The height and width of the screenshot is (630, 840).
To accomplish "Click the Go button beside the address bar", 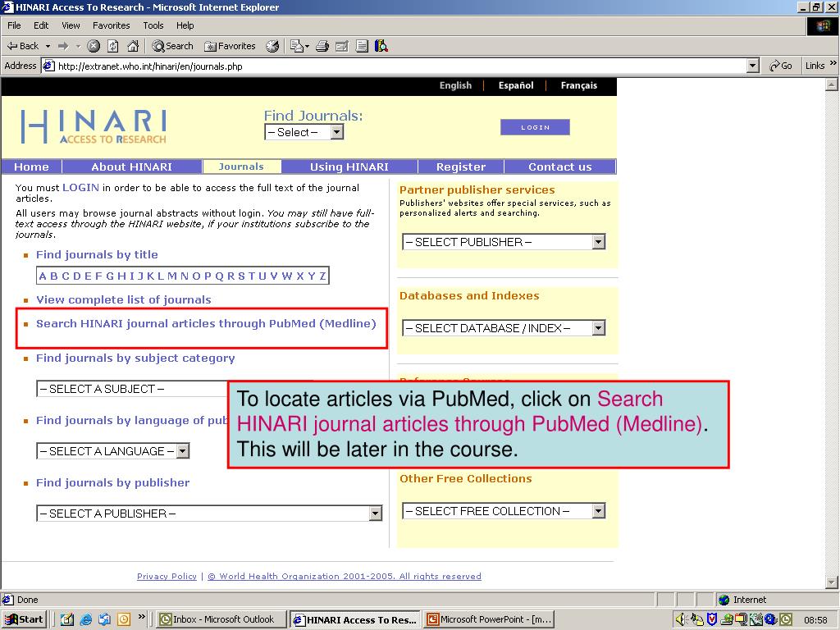I will (781, 66).
